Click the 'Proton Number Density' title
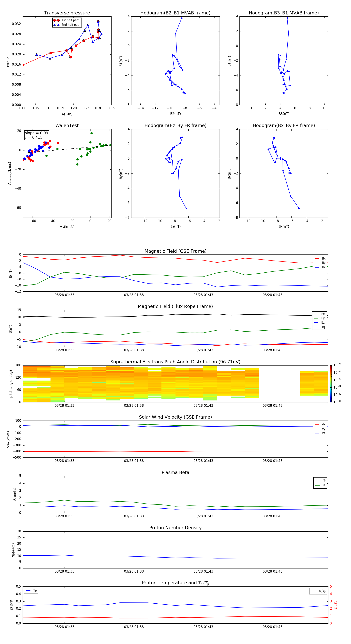Image resolution: width=351 pixels, height=644 pixels. click(175, 528)
